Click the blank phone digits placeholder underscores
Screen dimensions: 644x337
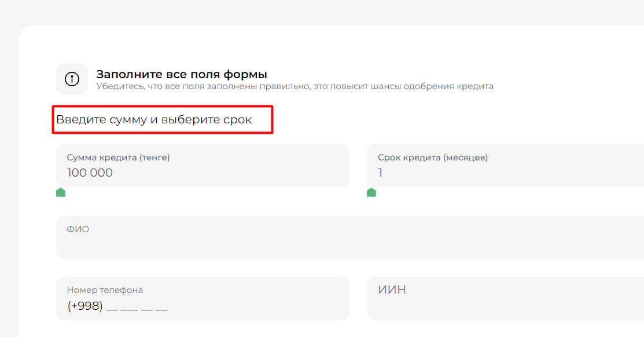click(137, 307)
